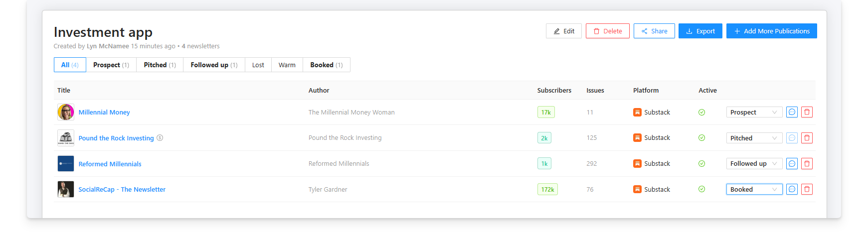This screenshot has height=234, width=868.
Task: Expand the Prospect status dropdown
Action: point(754,112)
